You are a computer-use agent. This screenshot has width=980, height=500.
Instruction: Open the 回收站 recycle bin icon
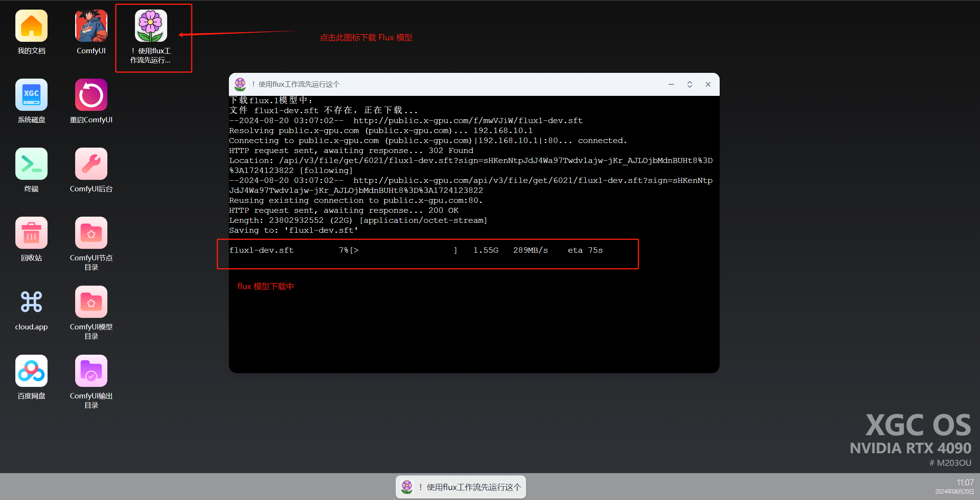[x=31, y=233]
